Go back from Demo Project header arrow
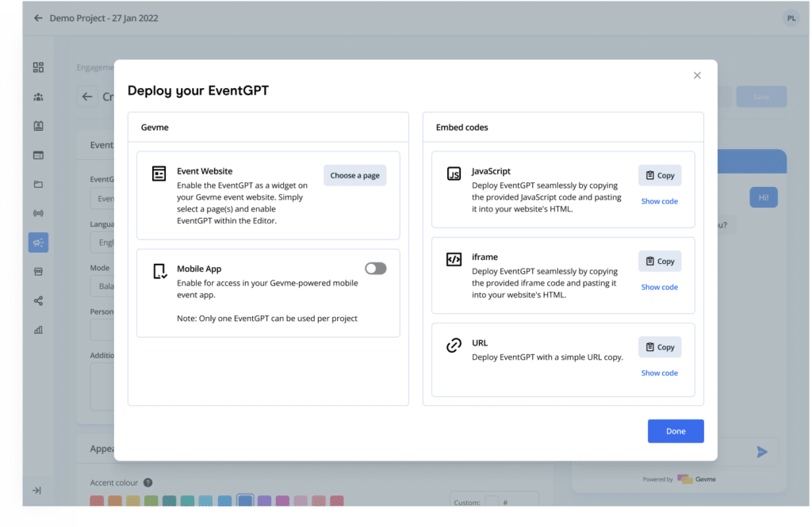812x527 pixels. 38,18
